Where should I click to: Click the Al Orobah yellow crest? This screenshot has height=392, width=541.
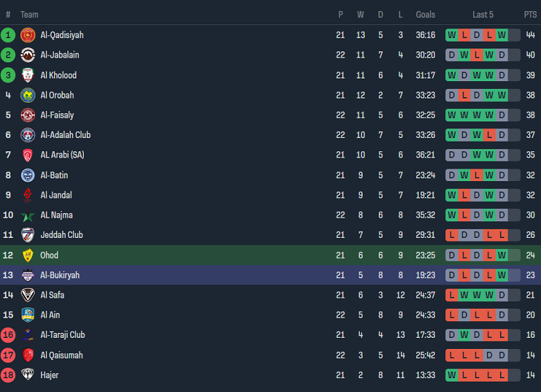tap(28, 95)
